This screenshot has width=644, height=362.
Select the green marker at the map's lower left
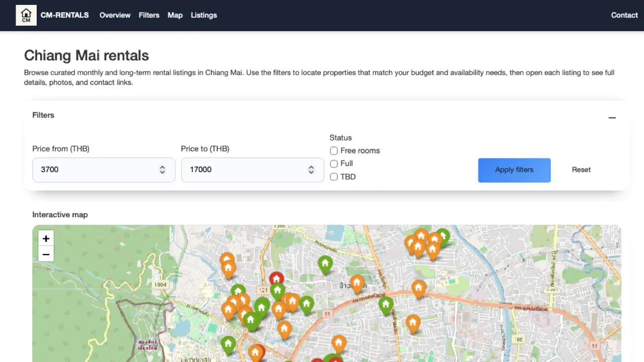[228, 344]
